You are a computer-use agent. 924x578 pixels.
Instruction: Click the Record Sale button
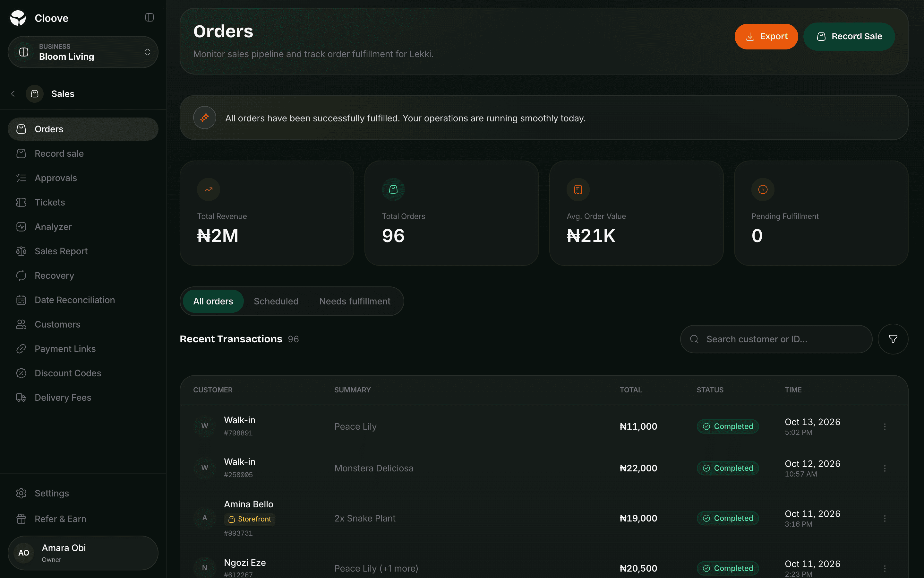click(x=849, y=36)
